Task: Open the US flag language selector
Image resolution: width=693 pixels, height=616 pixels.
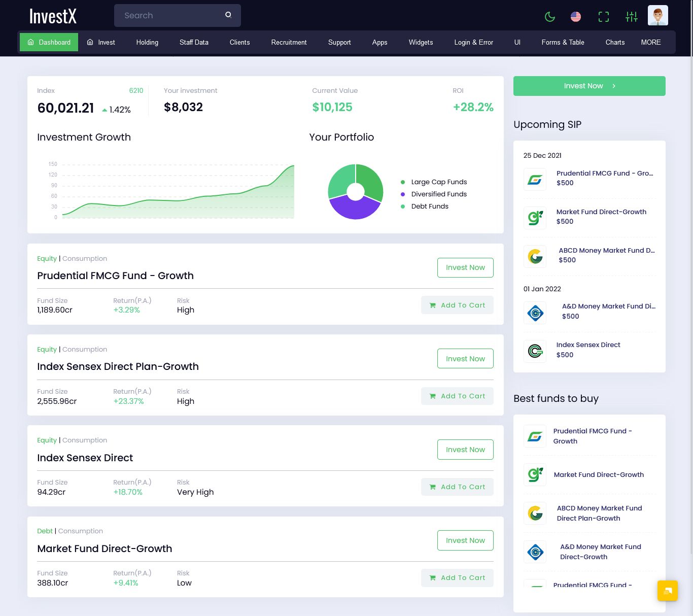Action: point(575,16)
